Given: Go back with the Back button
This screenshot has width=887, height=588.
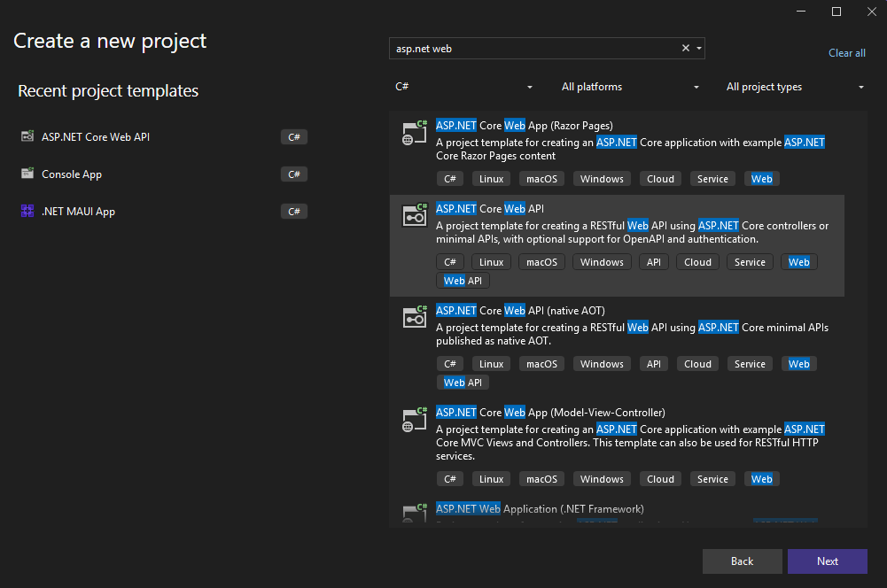Looking at the screenshot, I should click(742, 561).
